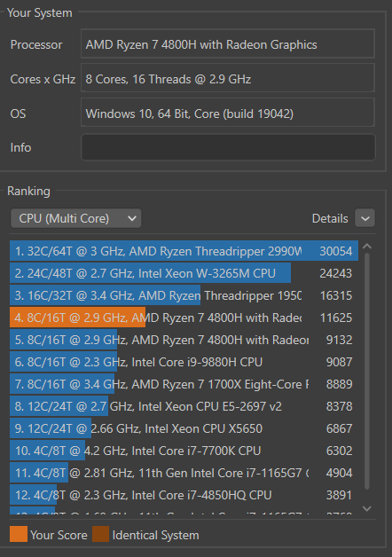Select rank 2 Intel Xeon W-3265M entry
392x557 pixels.
[x=184, y=273]
